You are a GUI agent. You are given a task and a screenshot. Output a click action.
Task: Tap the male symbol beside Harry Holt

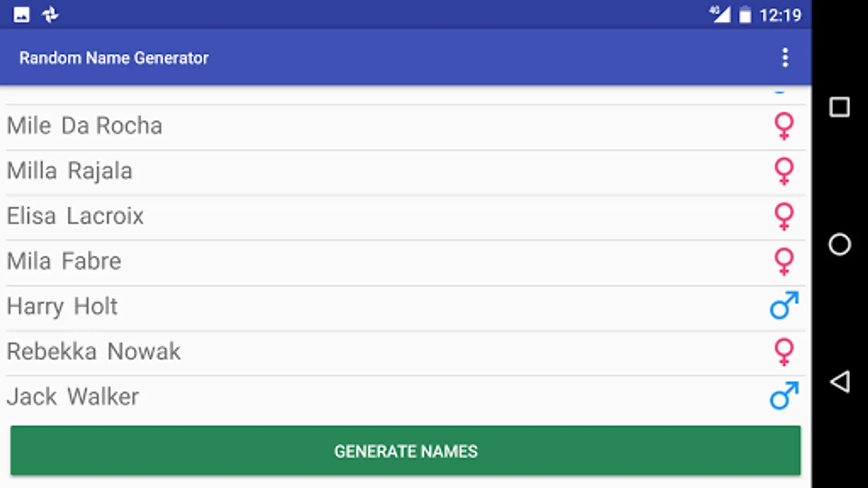[783, 306]
